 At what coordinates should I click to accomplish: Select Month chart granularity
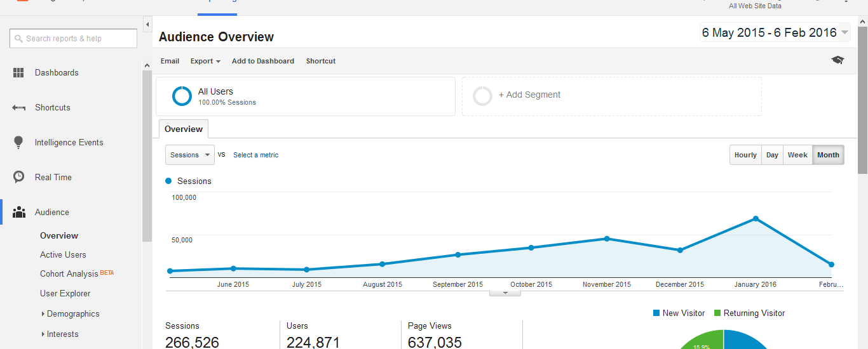tap(828, 155)
